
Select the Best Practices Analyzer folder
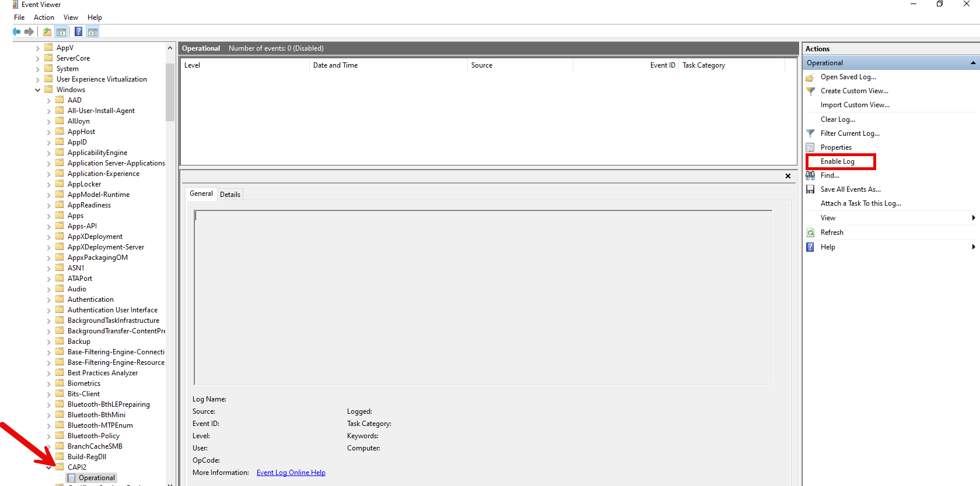pyautogui.click(x=103, y=373)
